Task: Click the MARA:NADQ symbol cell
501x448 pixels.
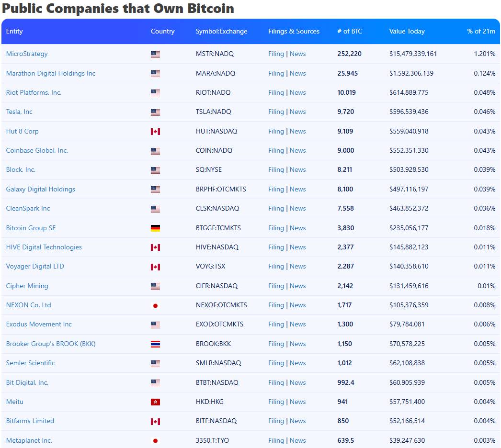Action: tap(216, 73)
